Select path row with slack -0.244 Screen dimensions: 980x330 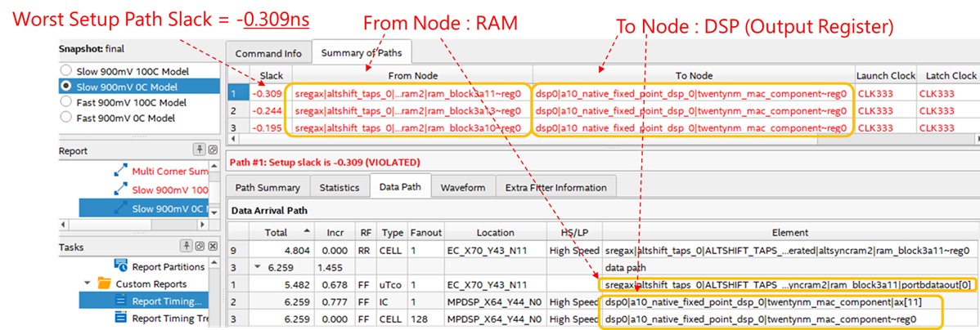pyautogui.click(x=603, y=110)
